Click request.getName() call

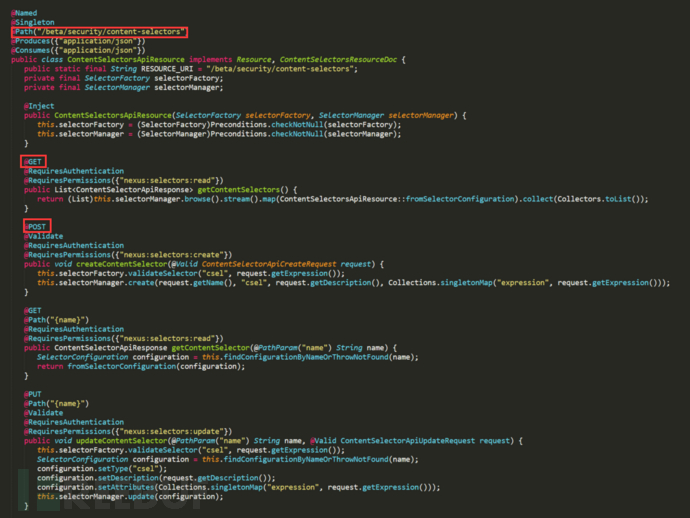[x=197, y=283]
